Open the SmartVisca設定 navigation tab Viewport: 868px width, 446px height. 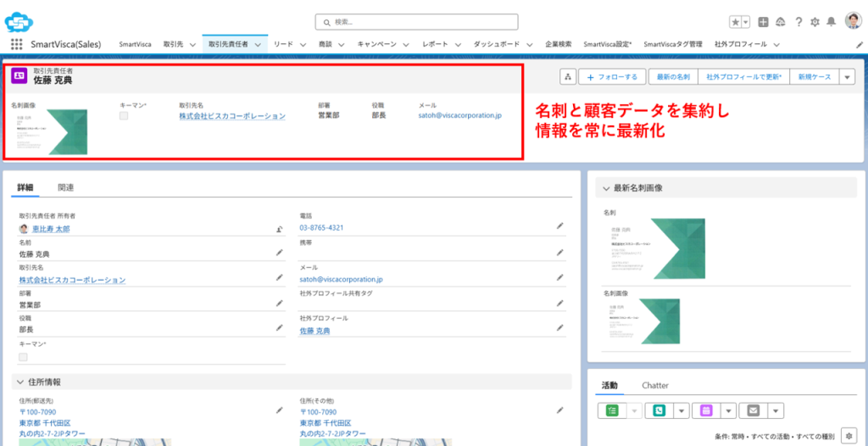pyautogui.click(x=607, y=44)
